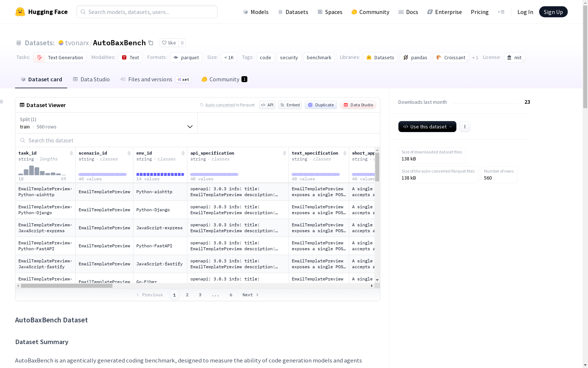The height and width of the screenshot is (368, 588).
Task: Like the AutoBaxBench dataset
Action: click(x=169, y=43)
